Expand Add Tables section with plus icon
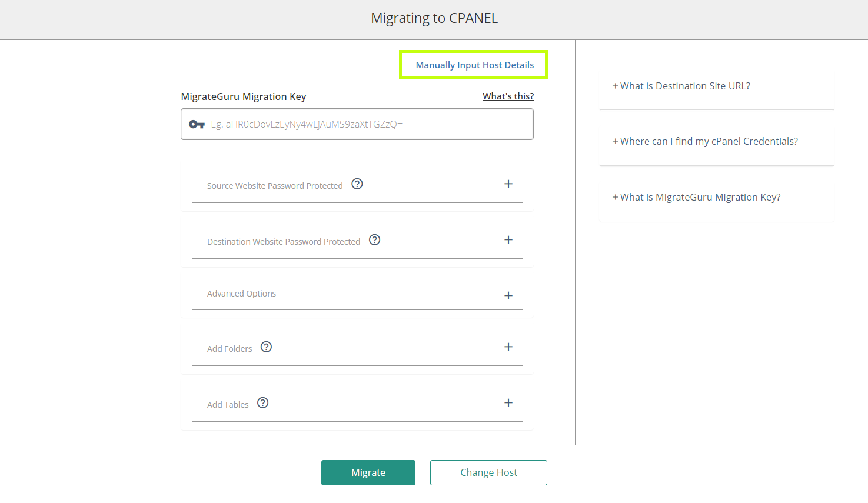The image size is (868, 503). tap(508, 403)
